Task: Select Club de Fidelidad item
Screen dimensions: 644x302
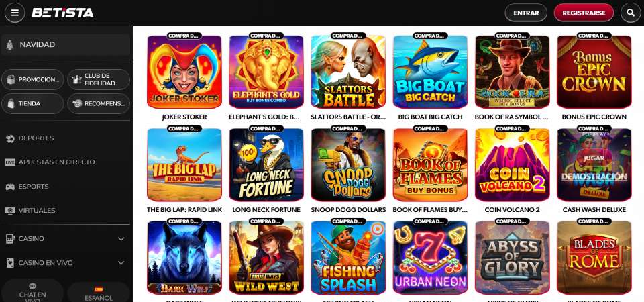Action: pyautogui.click(x=99, y=80)
